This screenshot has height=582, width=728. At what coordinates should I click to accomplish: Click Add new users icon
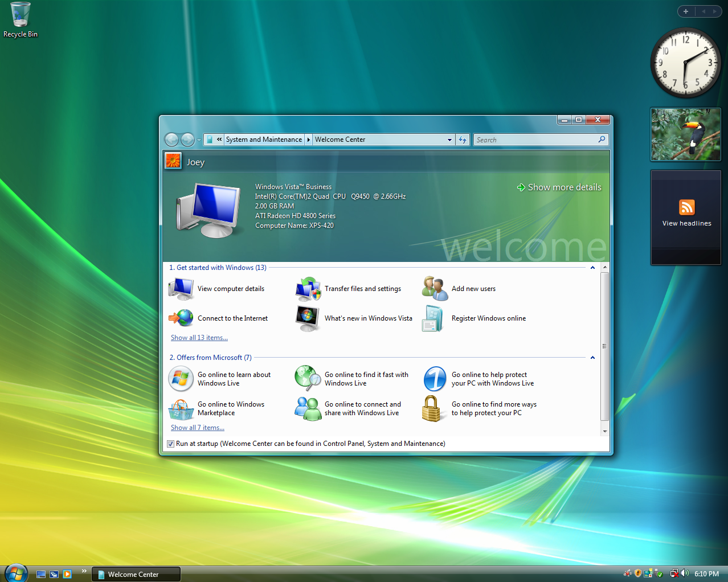[435, 289]
